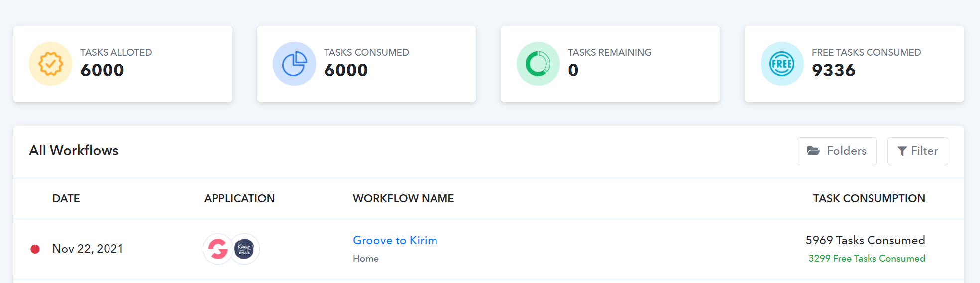
Task: Click the Kirim Email app icon
Action: [244, 249]
